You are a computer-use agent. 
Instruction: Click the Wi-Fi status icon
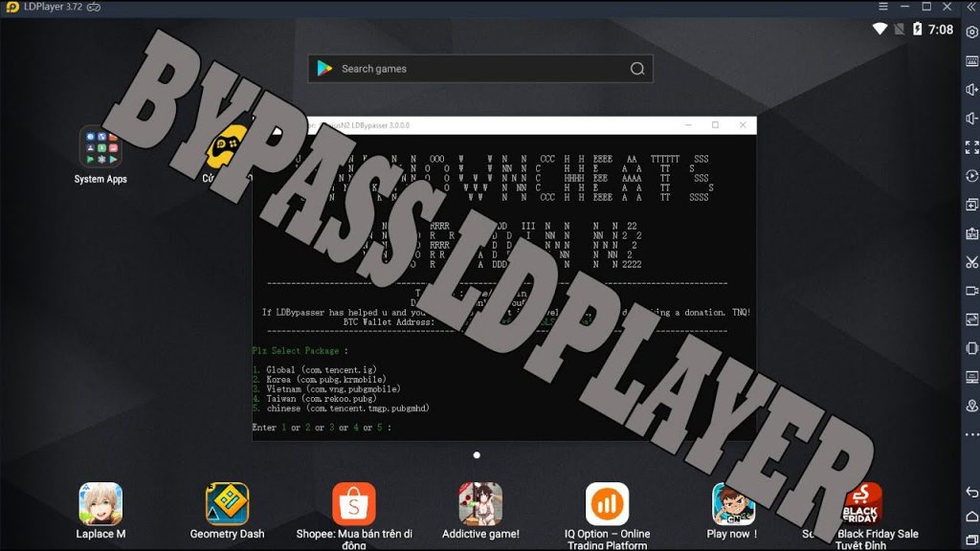tap(880, 29)
